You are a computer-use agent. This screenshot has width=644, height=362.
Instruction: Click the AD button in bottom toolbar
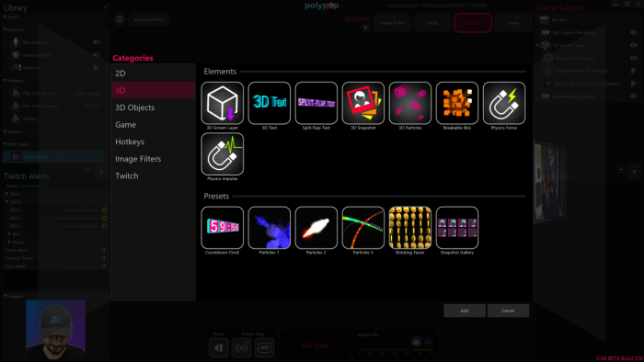264,347
